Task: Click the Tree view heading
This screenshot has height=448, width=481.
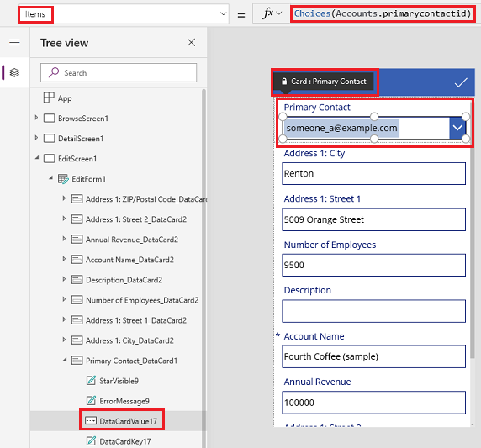Action: [x=65, y=43]
